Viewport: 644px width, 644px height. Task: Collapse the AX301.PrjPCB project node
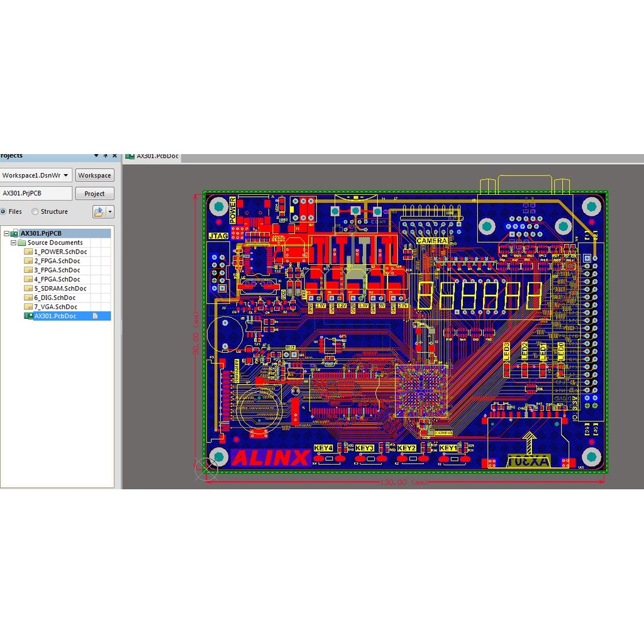(x=6, y=233)
